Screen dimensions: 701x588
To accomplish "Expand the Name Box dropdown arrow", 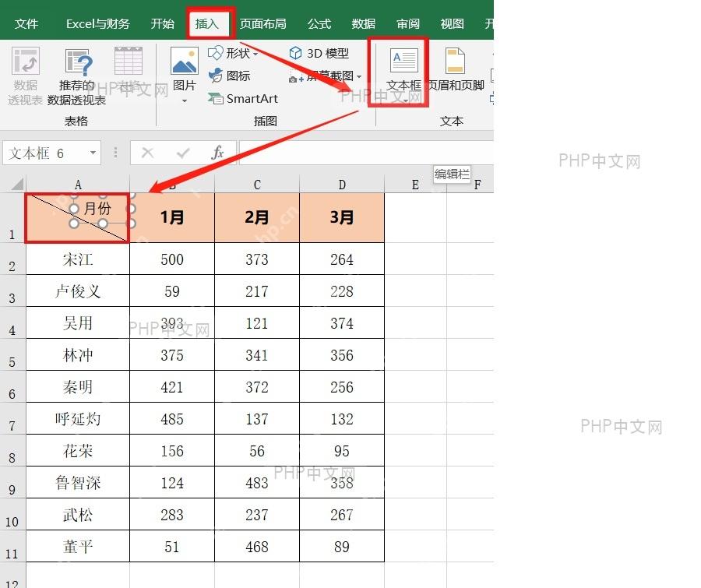I will [93, 153].
